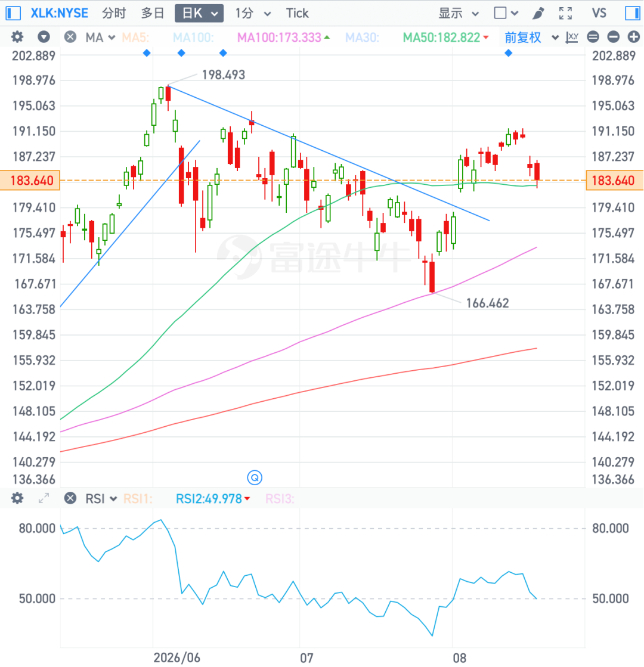Toggle the left sidebar panel icon
The height and width of the screenshot is (667, 644).
[x=13, y=13]
